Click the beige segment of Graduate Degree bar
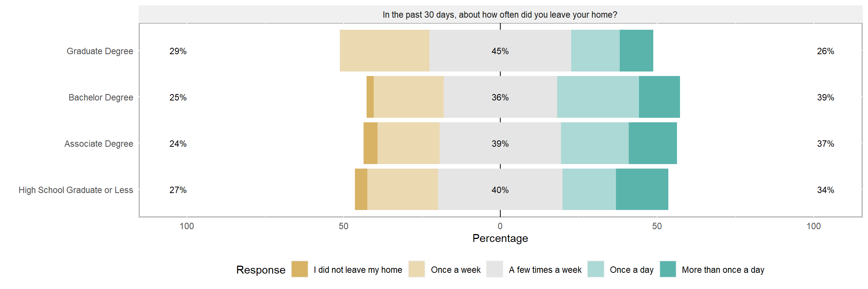 pos(384,50)
